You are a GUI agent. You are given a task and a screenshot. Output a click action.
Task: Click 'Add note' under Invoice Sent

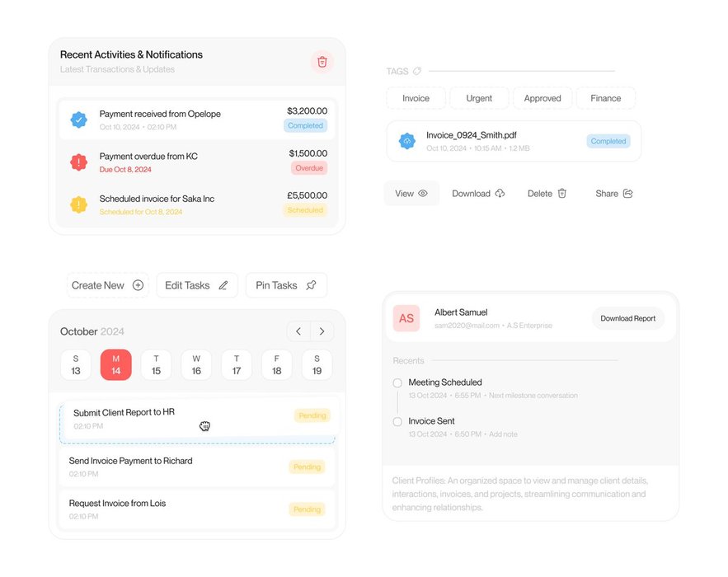(x=503, y=434)
